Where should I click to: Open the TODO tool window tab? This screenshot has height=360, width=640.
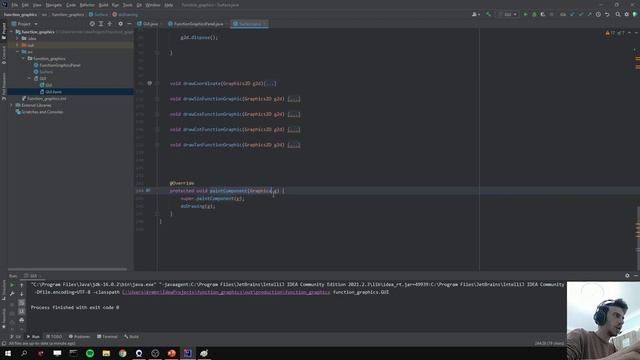(54, 337)
